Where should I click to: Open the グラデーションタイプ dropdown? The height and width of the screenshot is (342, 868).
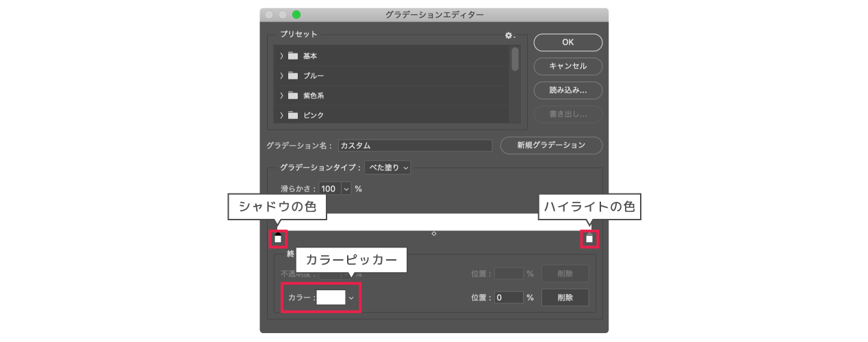387,168
